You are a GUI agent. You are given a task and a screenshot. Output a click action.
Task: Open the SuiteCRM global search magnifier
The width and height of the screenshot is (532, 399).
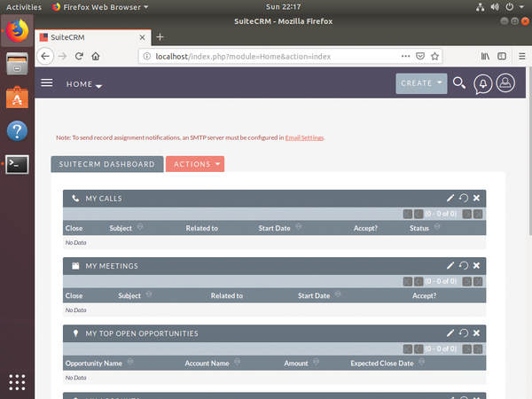click(x=459, y=83)
